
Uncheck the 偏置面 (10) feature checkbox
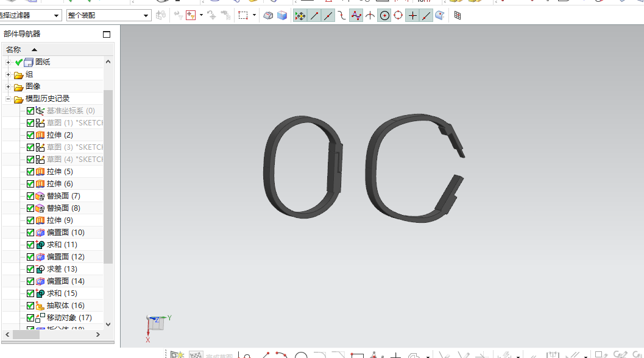[30, 233]
